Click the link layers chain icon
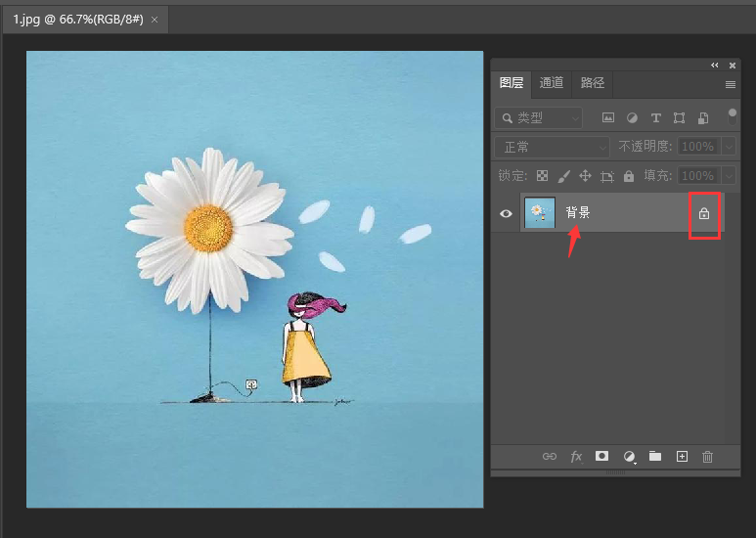Viewport: 756px width, 538px height. [550, 456]
